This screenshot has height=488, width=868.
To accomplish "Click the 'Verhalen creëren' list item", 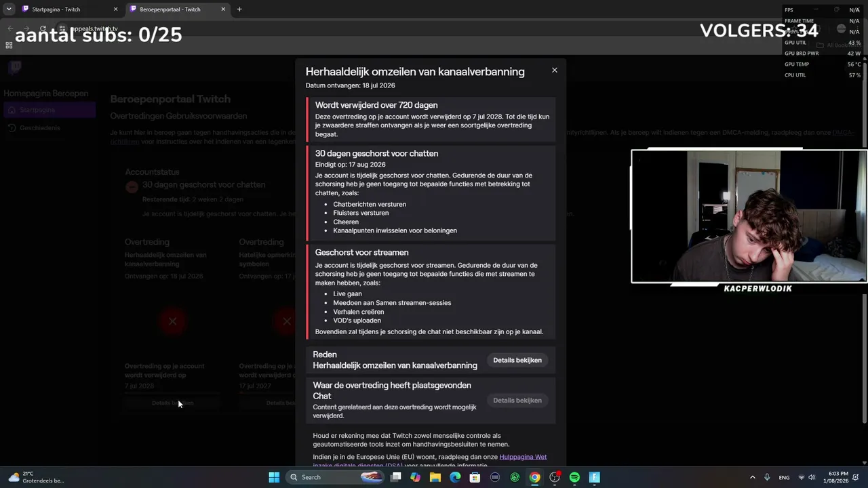I will click(x=358, y=312).
